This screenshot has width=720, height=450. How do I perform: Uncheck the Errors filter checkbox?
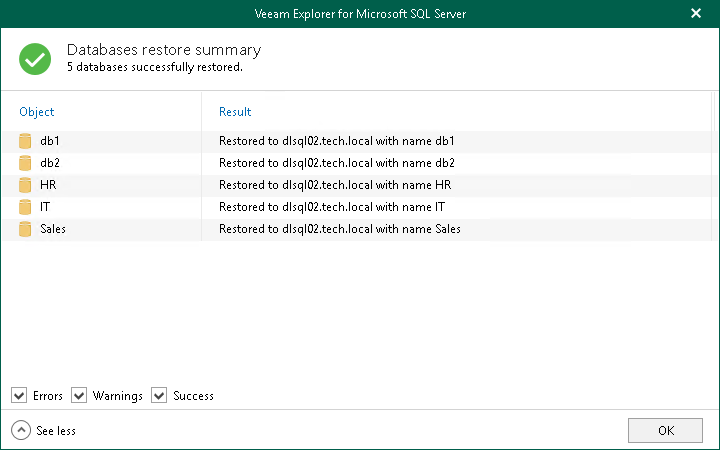(x=19, y=396)
